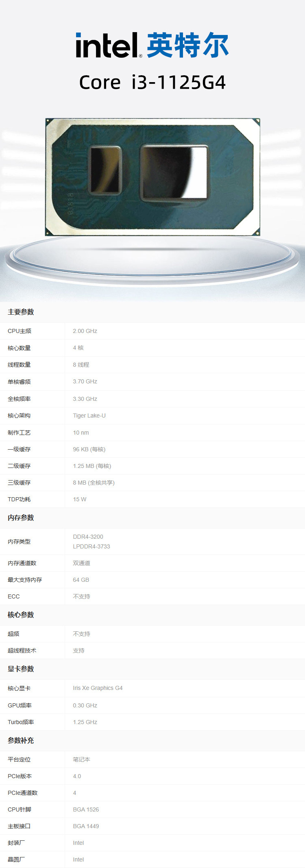Select the 2.00 GHz value
This screenshot has width=305, height=868.
pyautogui.click(x=85, y=331)
